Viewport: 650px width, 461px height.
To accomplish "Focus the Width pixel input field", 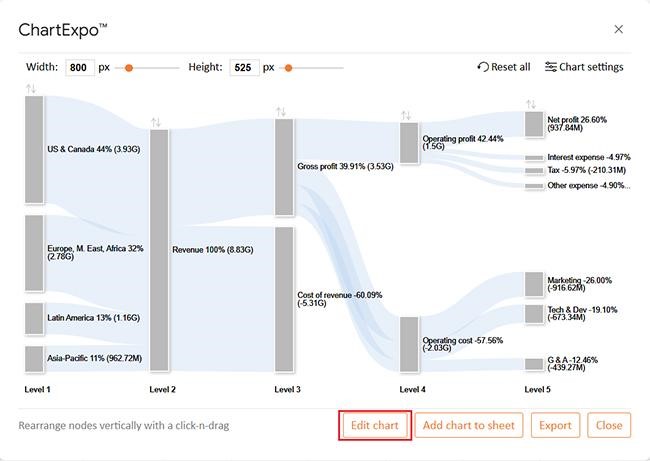I will [80, 68].
